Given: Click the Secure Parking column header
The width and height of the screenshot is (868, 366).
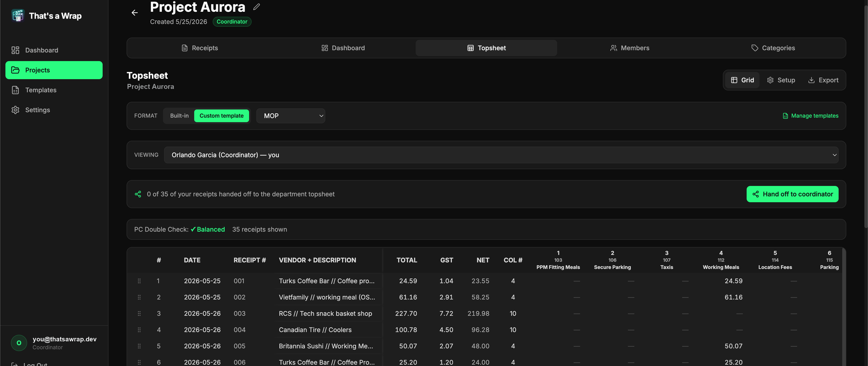Looking at the screenshot, I should point(613,260).
